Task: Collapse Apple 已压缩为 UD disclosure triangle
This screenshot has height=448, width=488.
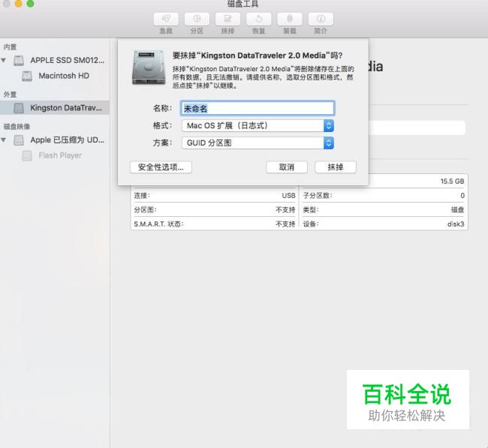Action: pos(4,140)
